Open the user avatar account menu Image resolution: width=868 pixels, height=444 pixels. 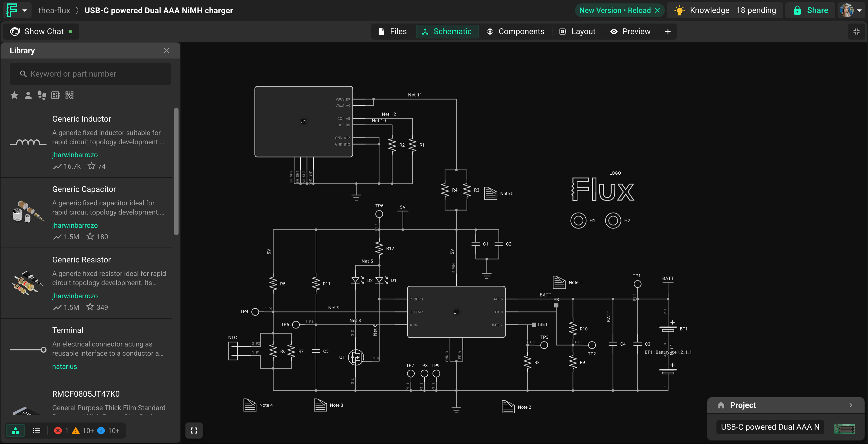pyautogui.click(x=851, y=10)
